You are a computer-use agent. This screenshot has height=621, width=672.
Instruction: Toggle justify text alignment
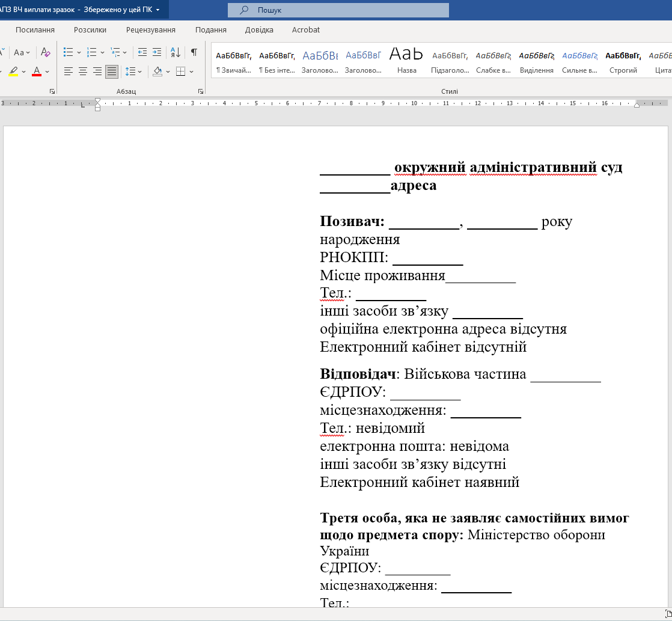(x=112, y=72)
